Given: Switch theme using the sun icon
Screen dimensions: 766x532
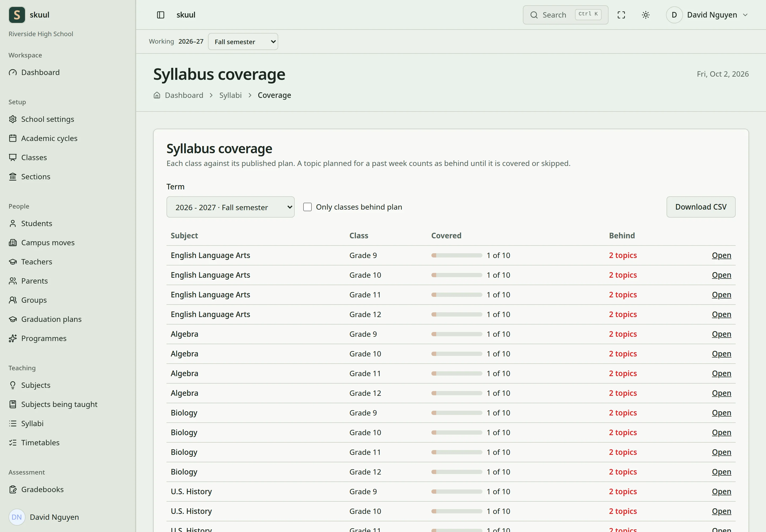Looking at the screenshot, I should (x=646, y=15).
